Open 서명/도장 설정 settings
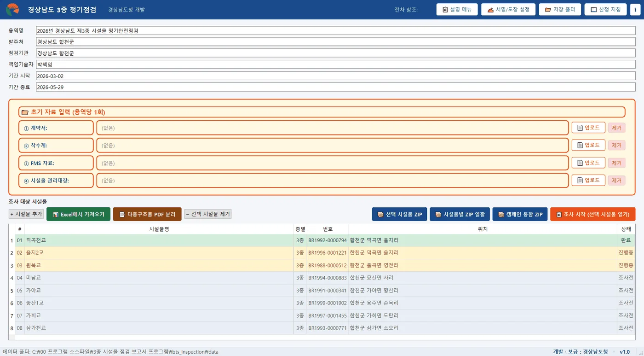Image resolution: width=644 pixels, height=356 pixels. (x=508, y=10)
